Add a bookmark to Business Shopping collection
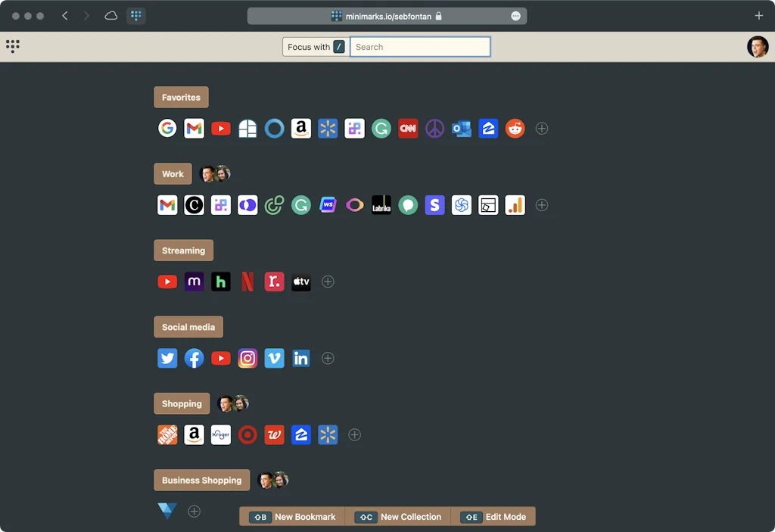Viewport: 775px width, 532px height. coord(195,512)
